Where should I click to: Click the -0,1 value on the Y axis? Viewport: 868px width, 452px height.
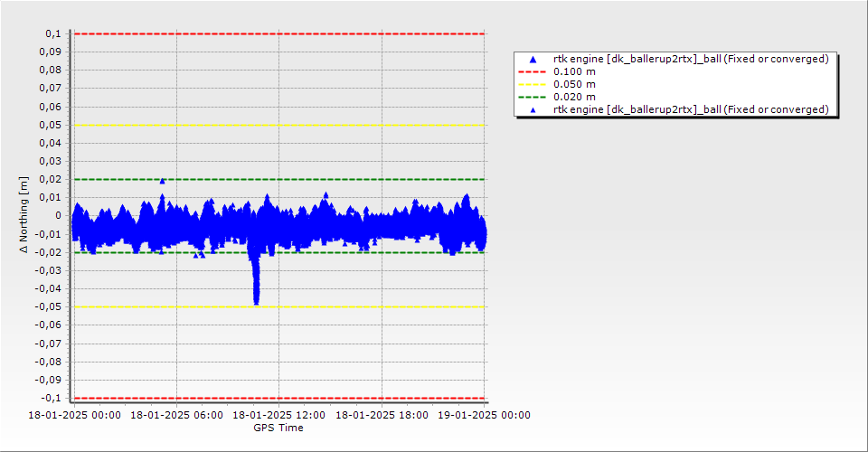coord(51,398)
